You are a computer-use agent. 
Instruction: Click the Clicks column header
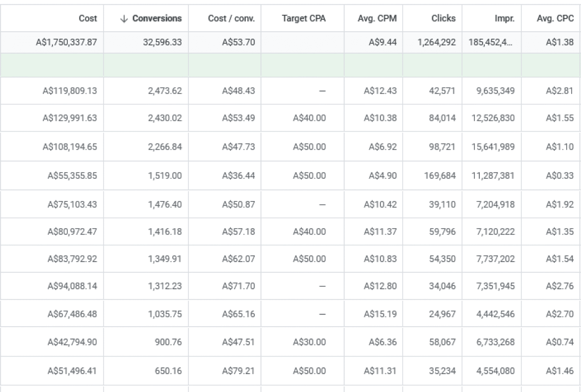tap(443, 19)
